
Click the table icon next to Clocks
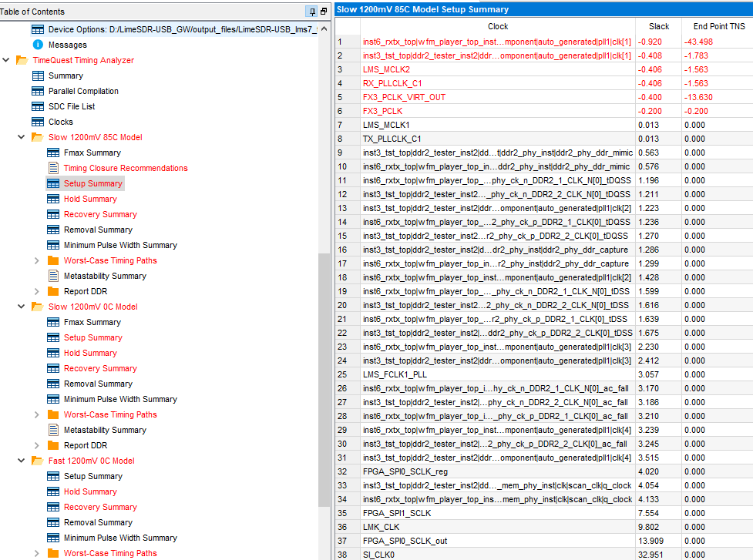coord(38,122)
